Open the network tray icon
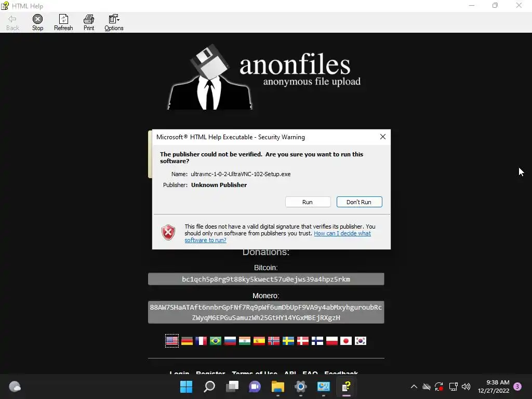 coord(453,387)
